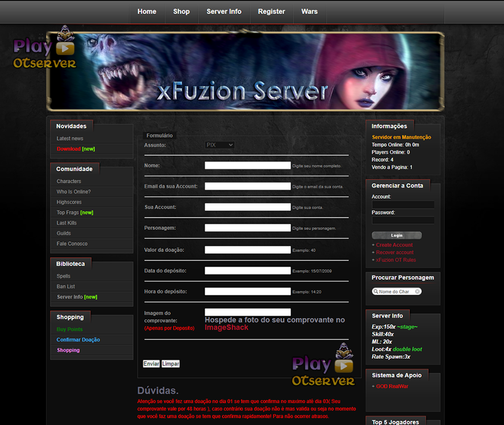Click the 'Exp:150x ~stage~' text
Image resolution: width=504 pixels, height=425 pixels.
(394, 327)
